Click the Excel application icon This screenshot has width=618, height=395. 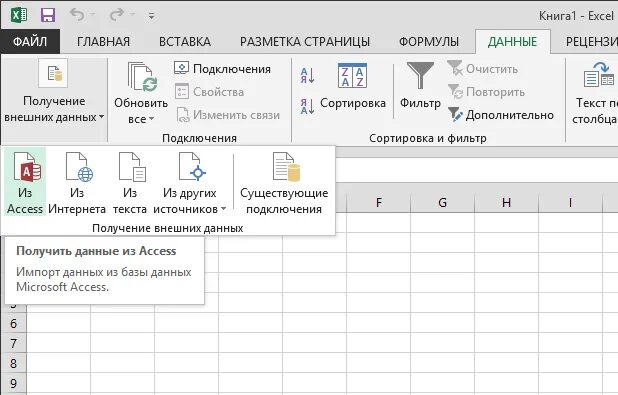click(19, 15)
